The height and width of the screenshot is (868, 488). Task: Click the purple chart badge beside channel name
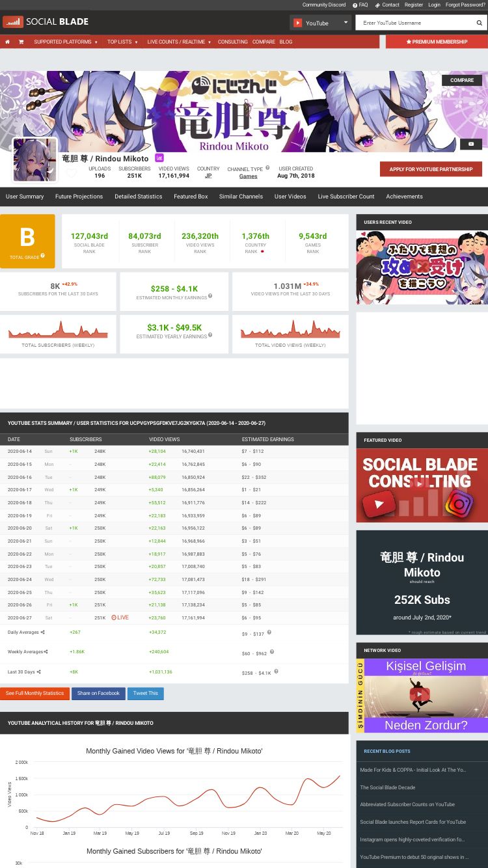[159, 158]
